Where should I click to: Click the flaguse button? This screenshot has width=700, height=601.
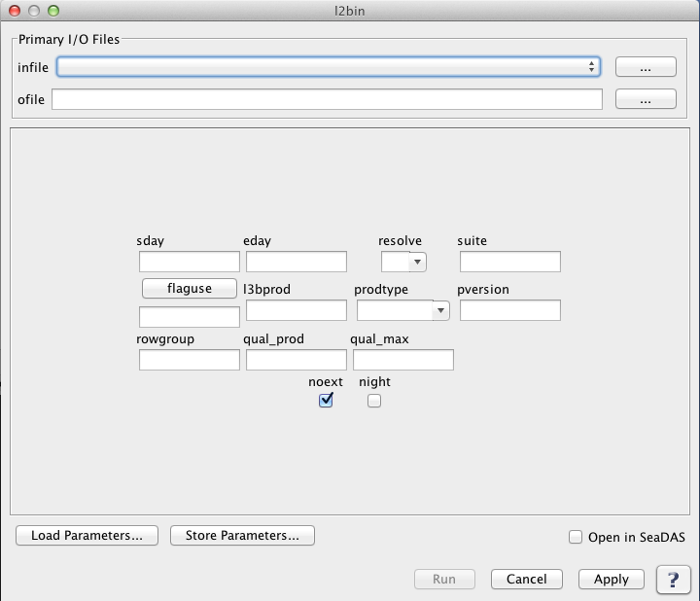(x=190, y=289)
